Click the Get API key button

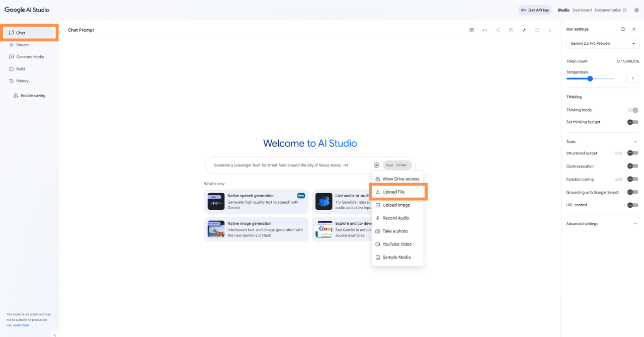[535, 10]
